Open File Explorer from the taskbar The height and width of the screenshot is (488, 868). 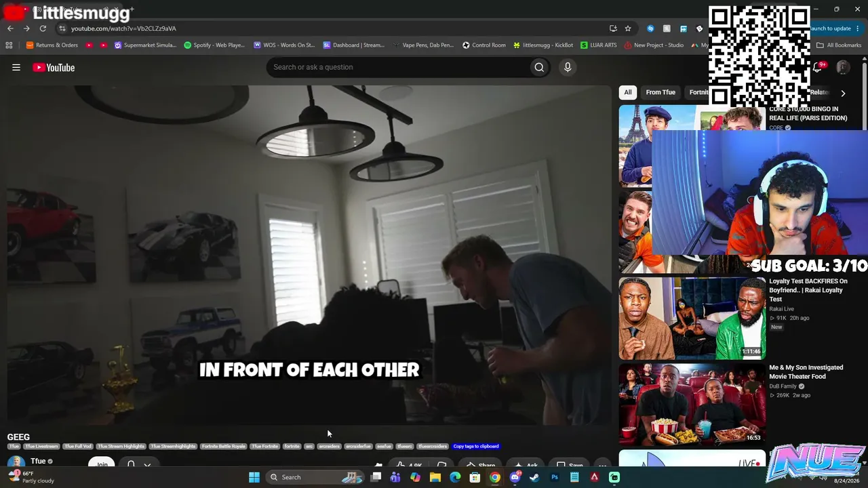click(x=435, y=477)
